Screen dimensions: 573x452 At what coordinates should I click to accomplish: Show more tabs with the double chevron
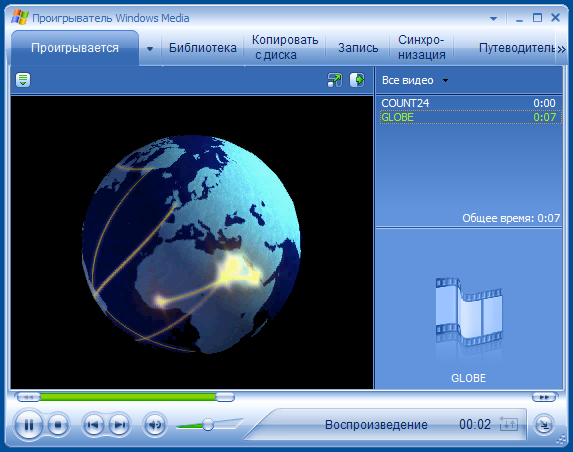coord(561,49)
